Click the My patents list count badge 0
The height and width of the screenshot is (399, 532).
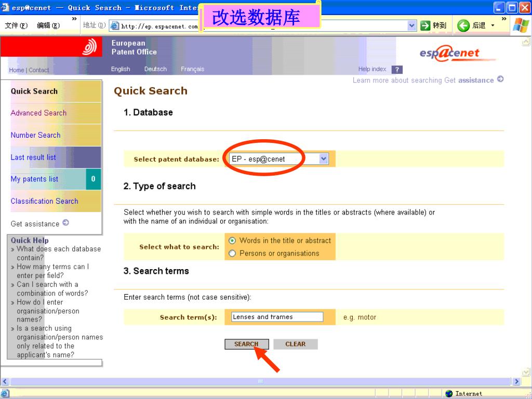(x=94, y=179)
